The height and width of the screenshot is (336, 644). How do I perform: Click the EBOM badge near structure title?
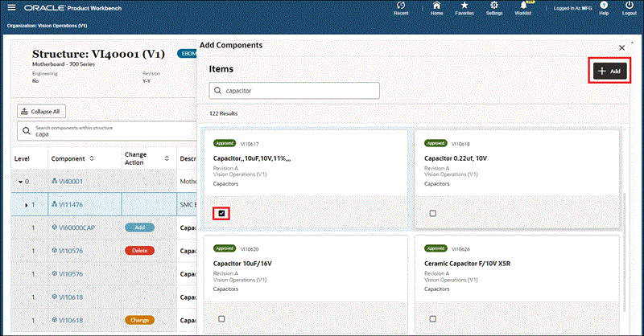[x=188, y=54]
